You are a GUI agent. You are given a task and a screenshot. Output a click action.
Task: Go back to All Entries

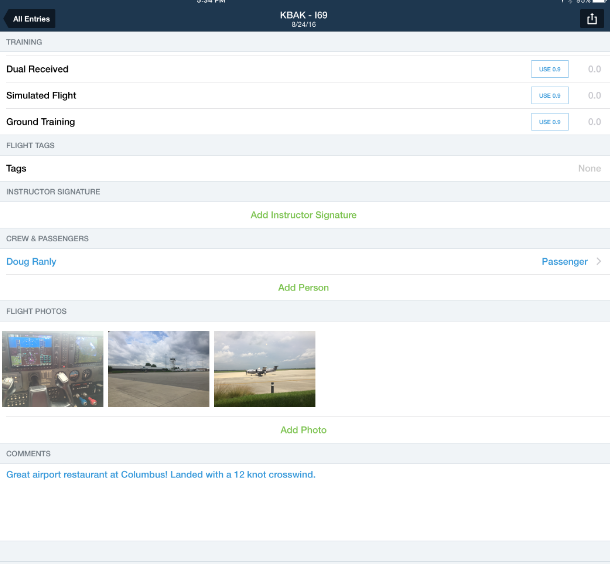(30, 19)
